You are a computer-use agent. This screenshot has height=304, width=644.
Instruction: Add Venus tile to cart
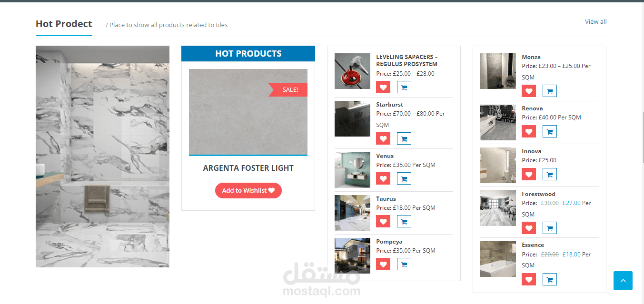[404, 178]
